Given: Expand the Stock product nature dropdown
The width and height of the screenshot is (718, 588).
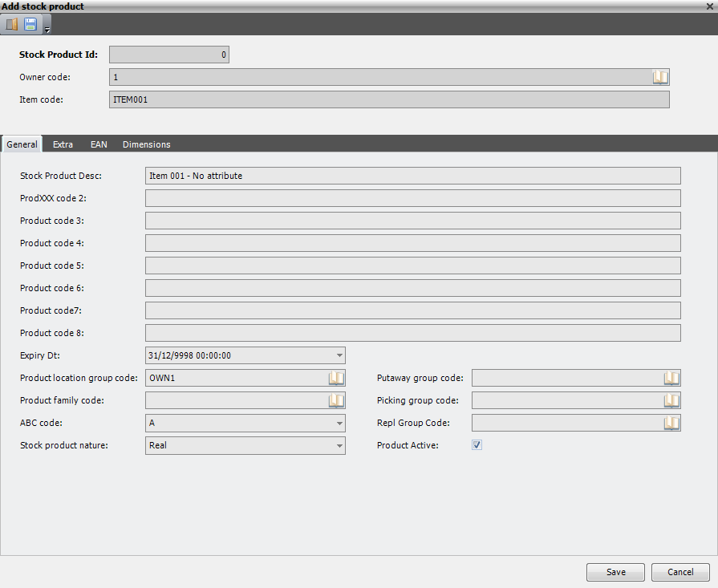Looking at the screenshot, I should 339,445.
